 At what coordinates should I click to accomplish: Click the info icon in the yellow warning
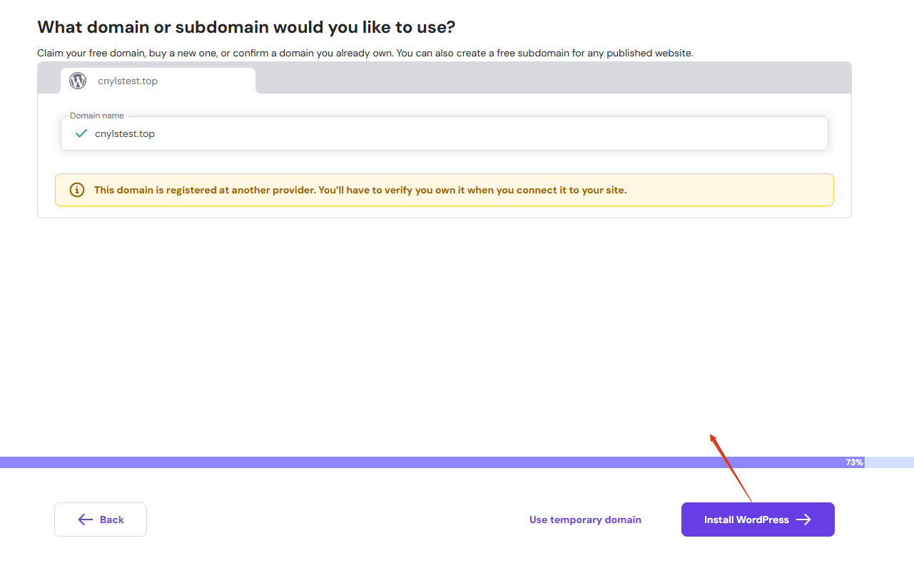[x=76, y=190]
